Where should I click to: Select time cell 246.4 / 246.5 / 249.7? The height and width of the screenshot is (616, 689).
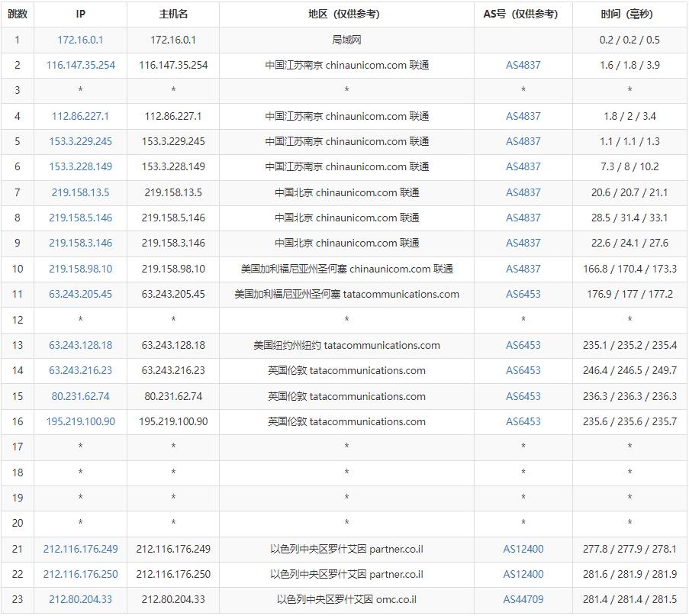click(629, 370)
